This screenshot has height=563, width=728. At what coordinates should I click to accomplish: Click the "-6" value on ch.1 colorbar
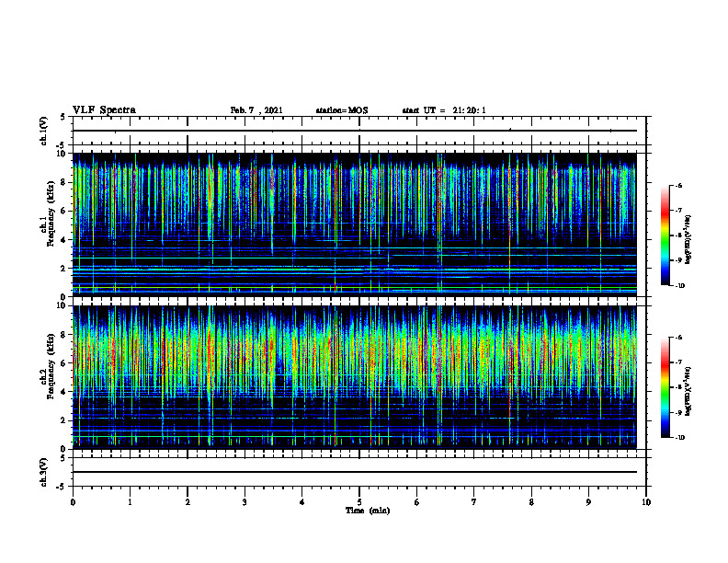(x=678, y=186)
